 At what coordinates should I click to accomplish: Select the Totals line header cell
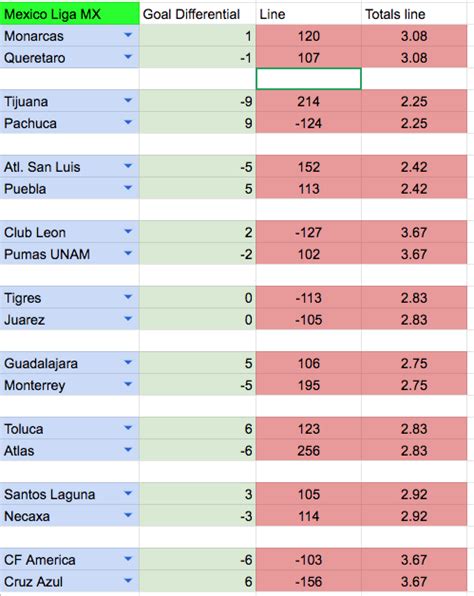[x=414, y=14]
